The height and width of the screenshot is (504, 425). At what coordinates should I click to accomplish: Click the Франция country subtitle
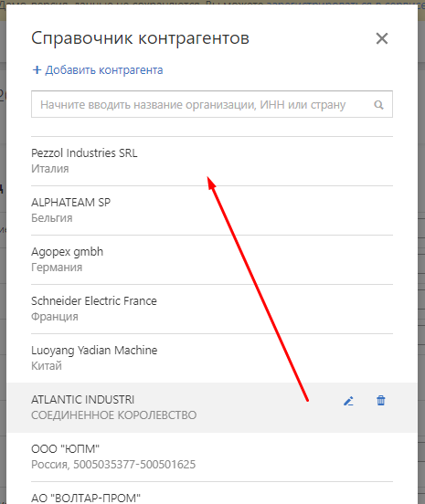pyautogui.click(x=55, y=317)
